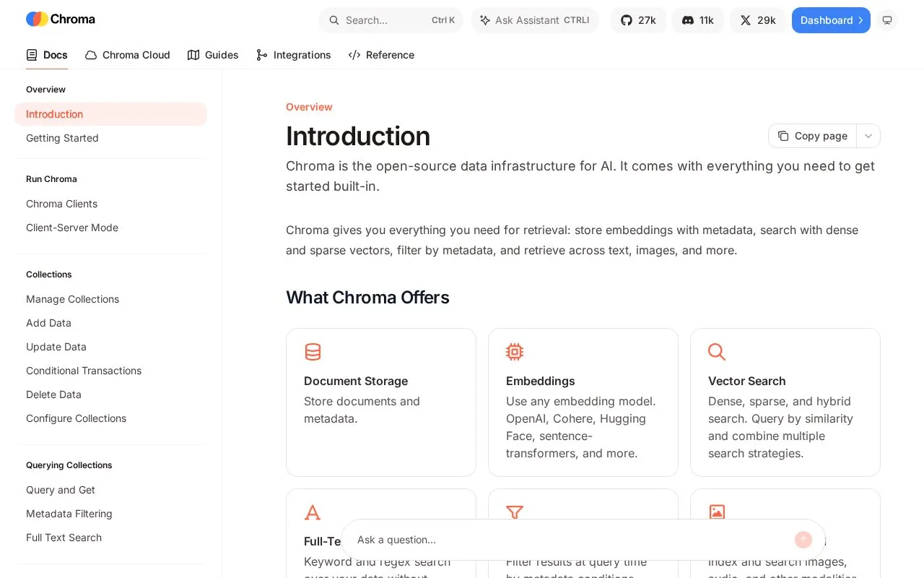
Task: Open the Chroma Clients sidebar link
Action: tap(110, 204)
